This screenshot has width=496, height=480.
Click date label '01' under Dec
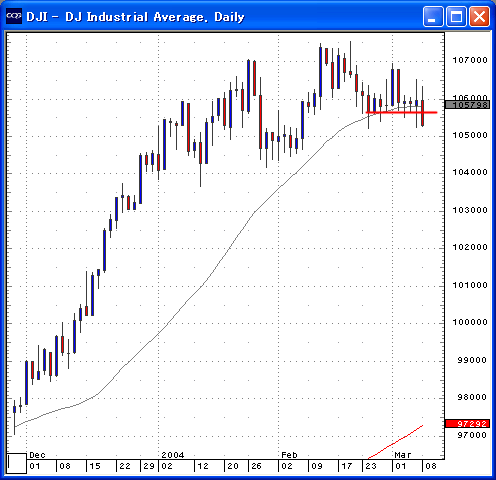tap(35, 466)
